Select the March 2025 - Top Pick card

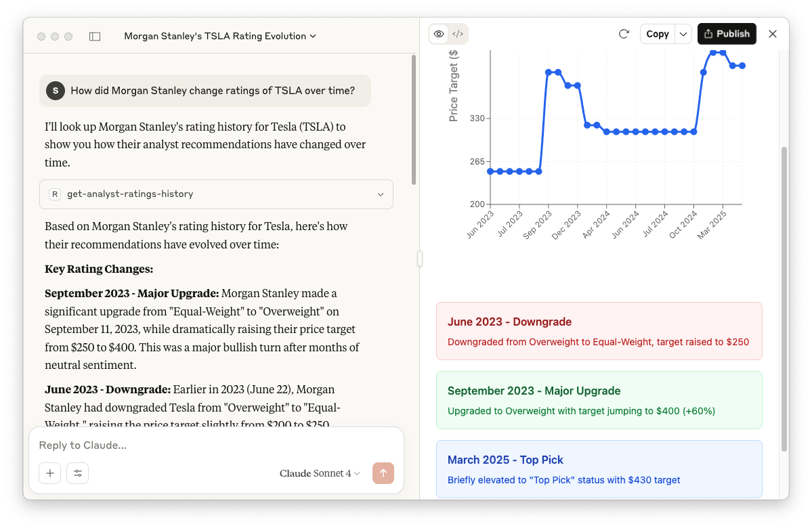pos(599,469)
